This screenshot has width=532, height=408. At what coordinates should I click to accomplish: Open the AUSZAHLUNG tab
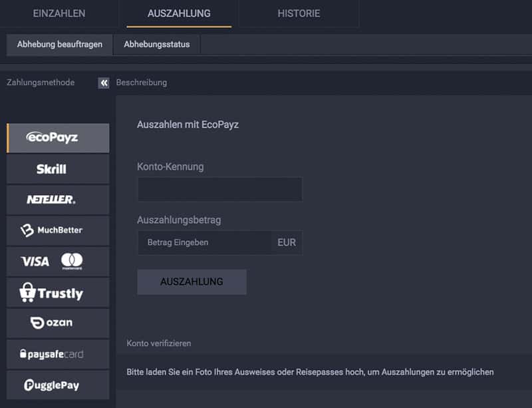[179, 13]
